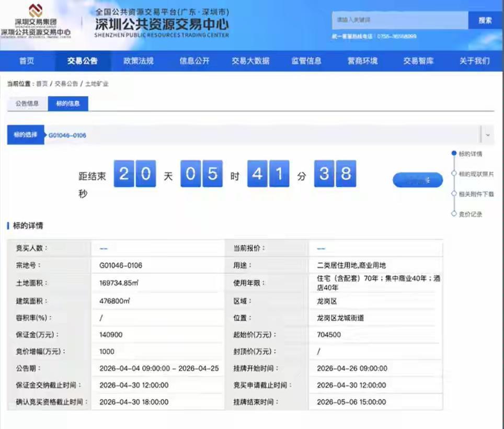Select 政策法规 in the navigation bar
This screenshot has height=429, width=504.
coord(138,61)
